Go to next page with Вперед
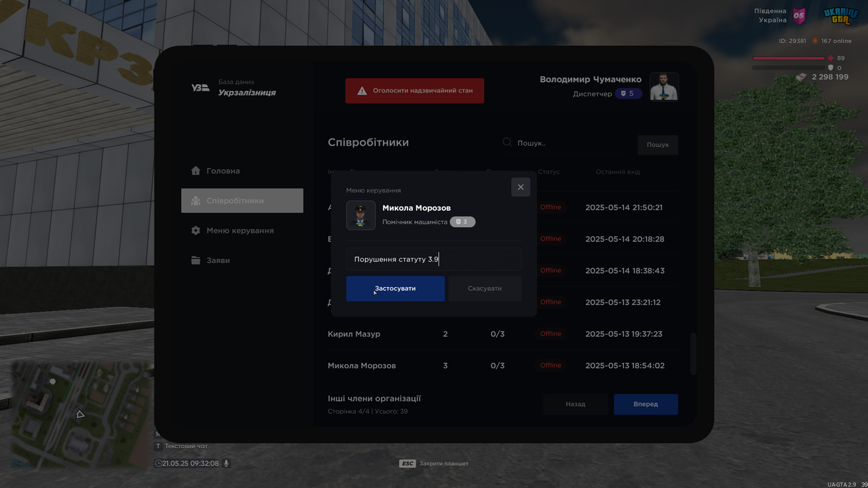Viewport: 868px width, 488px height. click(x=646, y=404)
